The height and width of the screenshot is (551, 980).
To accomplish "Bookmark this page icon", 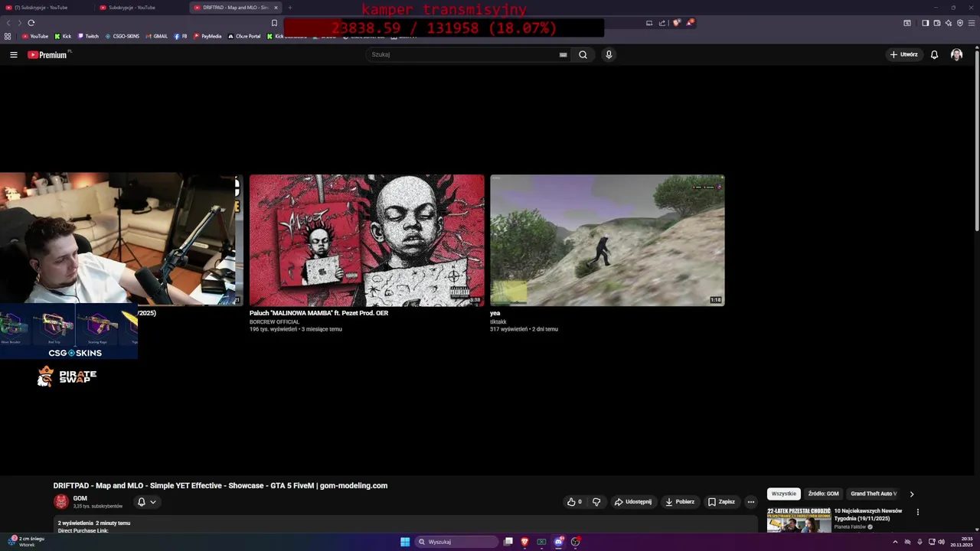I will pyautogui.click(x=274, y=23).
